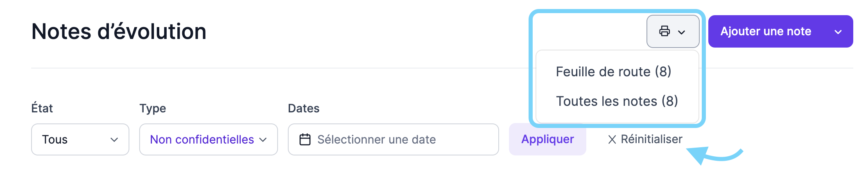Click the Type field label
The width and height of the screenshot is (868, 178).
153,108
